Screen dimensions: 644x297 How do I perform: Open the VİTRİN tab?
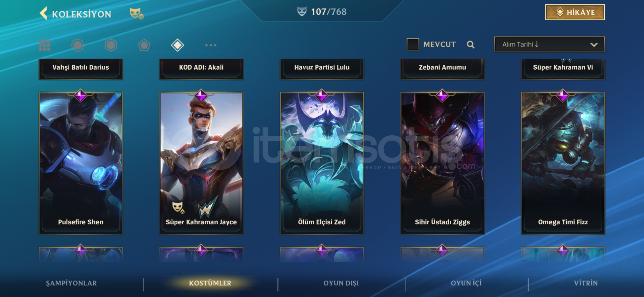coord(586,283)
